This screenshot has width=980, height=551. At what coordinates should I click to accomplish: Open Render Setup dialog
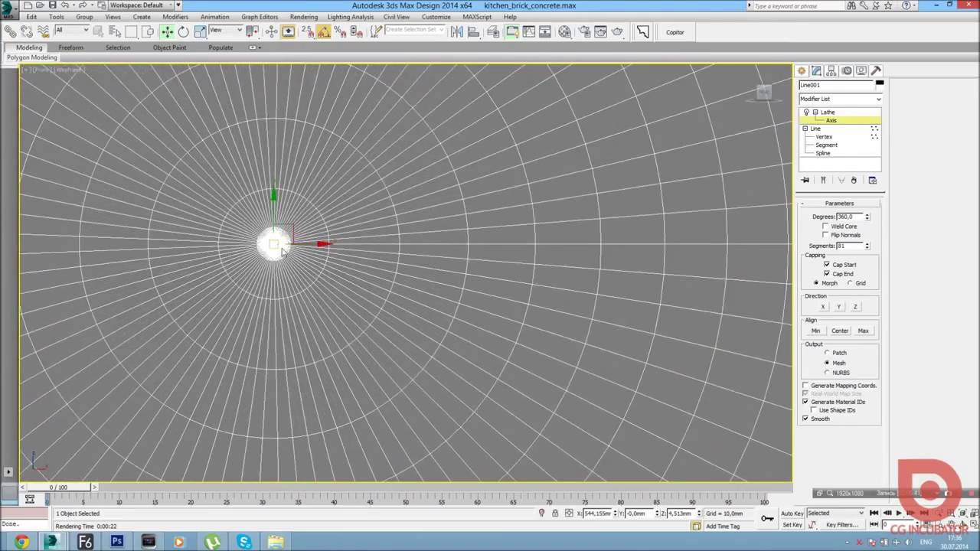[584, 31]
